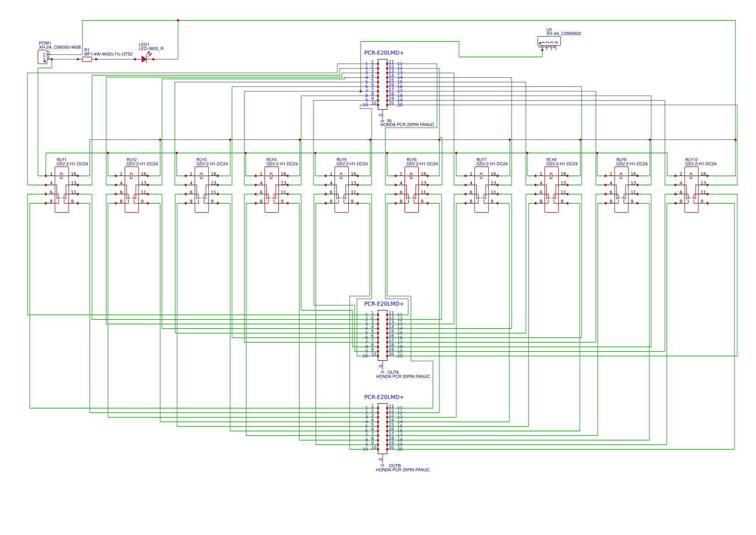This screenshot has height=535, width=756.
Task: Click the U5 four-pin connector symbol
Action: [549, 41]
